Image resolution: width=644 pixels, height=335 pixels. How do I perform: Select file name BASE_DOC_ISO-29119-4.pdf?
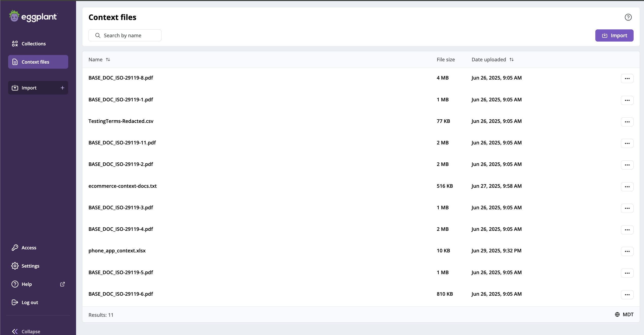tap(121, 229)
